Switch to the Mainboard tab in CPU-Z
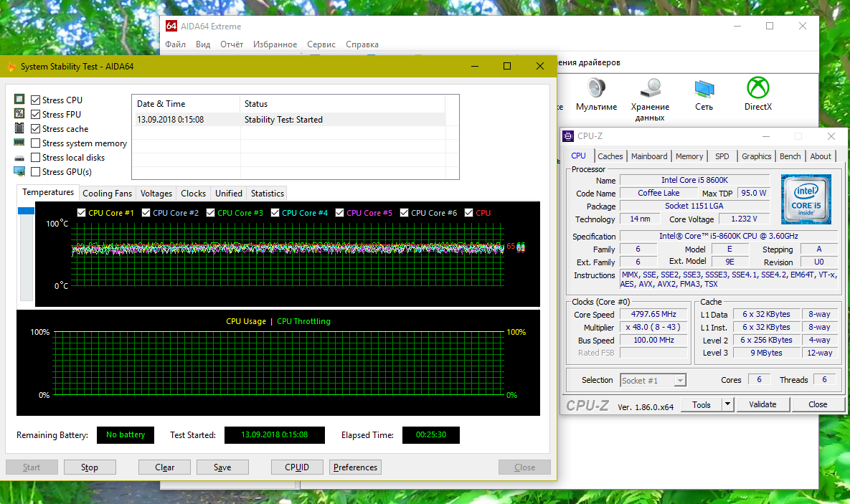The width and height of the screenshot is (850, 504). click(x=648, y=156)
